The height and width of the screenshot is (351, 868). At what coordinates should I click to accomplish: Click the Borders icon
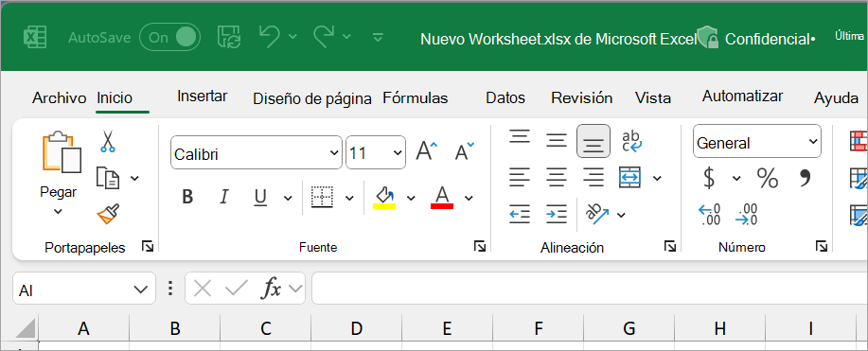[322, 197]
